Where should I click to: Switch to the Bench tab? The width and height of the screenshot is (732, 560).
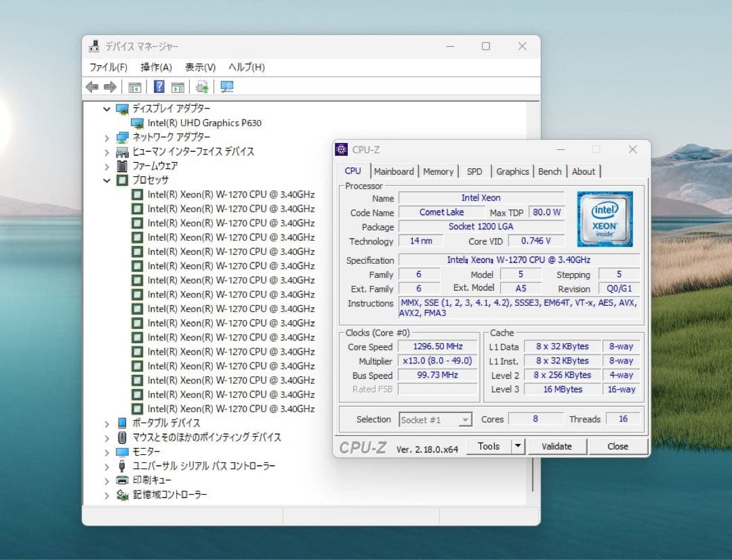click(550, 172)
